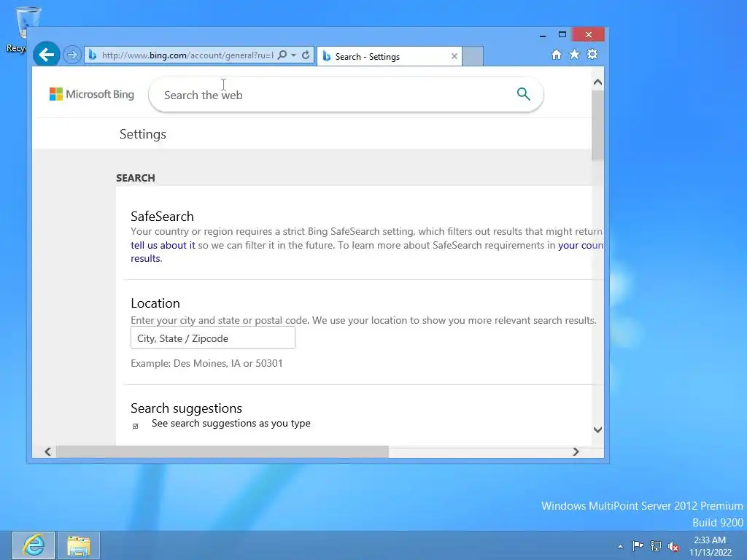Viewport: 747px width, 560px height.
Task: Click the Bing search magnifier button
Action: [x=523, y=94]
